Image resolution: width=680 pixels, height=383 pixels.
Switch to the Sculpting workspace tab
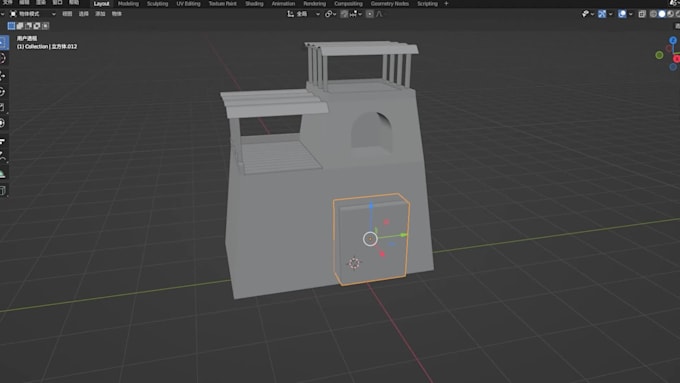157,3
